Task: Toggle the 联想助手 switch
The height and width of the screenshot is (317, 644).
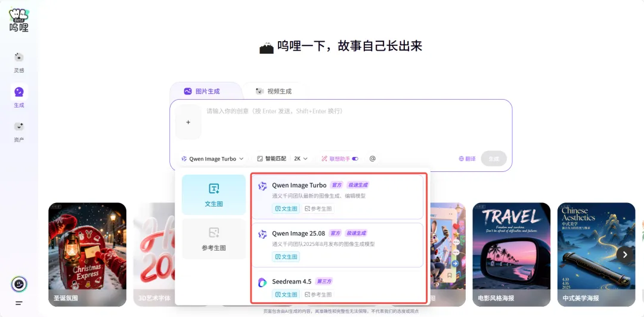Action: 355,159
